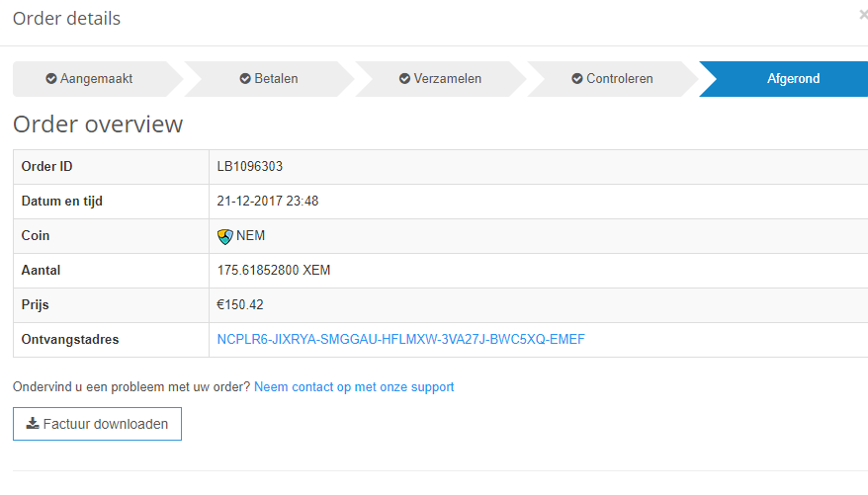Close the Order details dialog
868x495 pixels.
pos(863,16)
